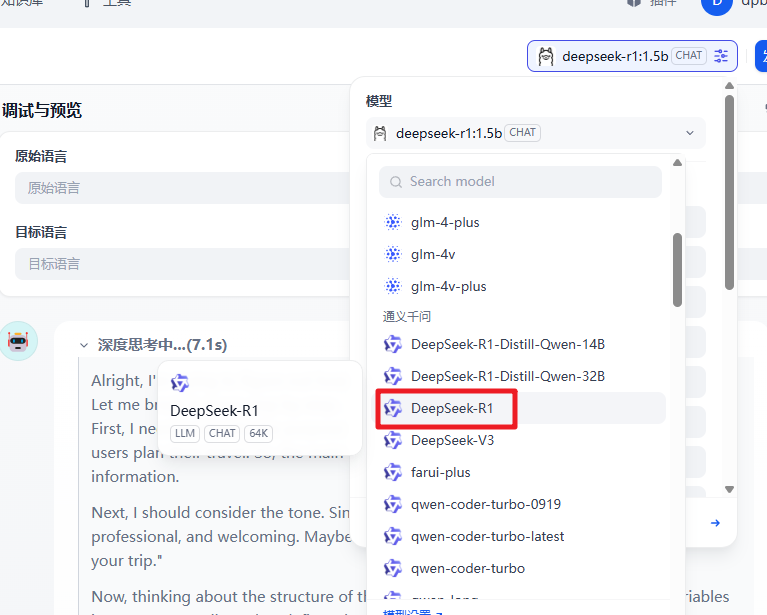This screenshot has height=615, width=767.
Task: Collapse the 深度思考中 thinking section
Action: coord(84,345)
